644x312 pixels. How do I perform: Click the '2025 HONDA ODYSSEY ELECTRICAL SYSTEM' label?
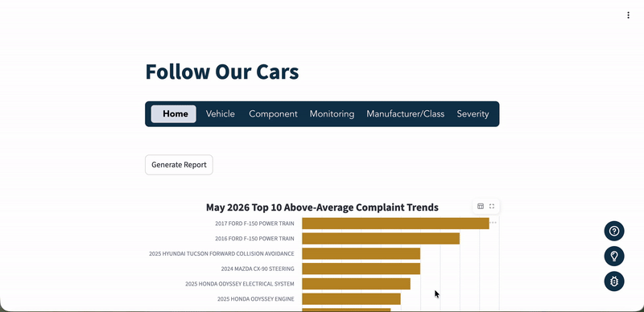240,284
